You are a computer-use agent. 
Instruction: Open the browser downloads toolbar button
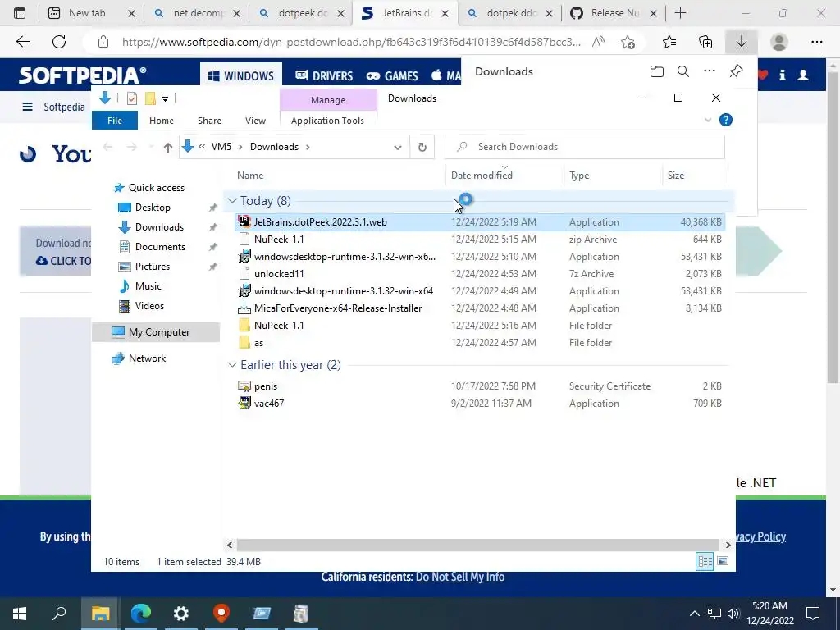[741, 42]
